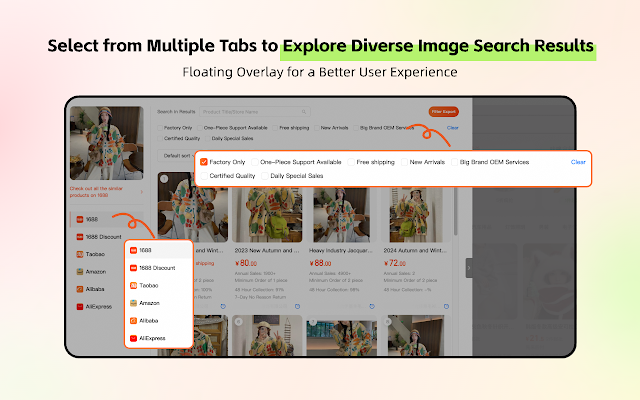Open the 'Heavy Industry Jacquar...' product title

point(341,250)
